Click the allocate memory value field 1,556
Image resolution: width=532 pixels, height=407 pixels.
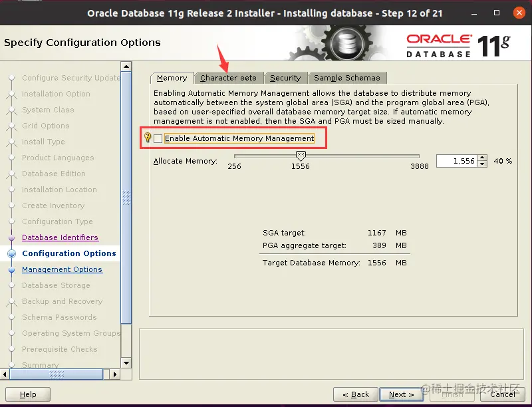457,161
